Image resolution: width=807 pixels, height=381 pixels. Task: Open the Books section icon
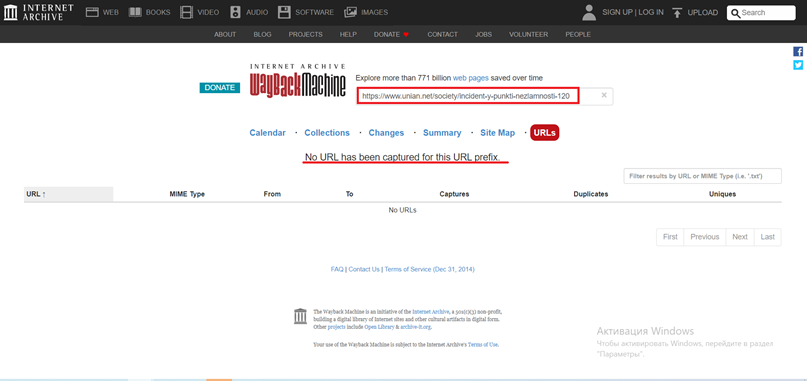tap(135, 12)
